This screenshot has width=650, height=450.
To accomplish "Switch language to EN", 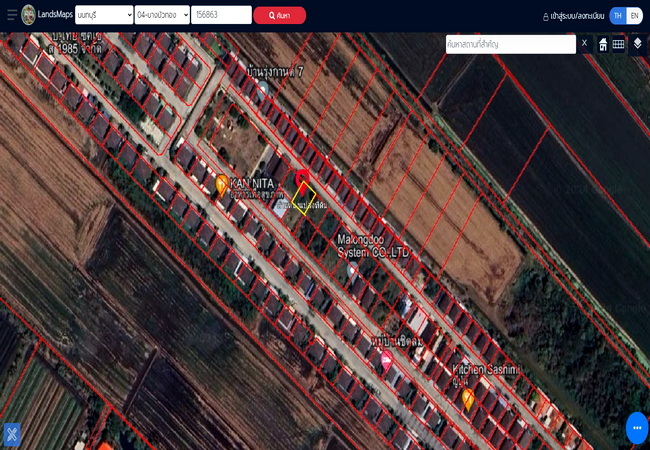I will point(634,16).
